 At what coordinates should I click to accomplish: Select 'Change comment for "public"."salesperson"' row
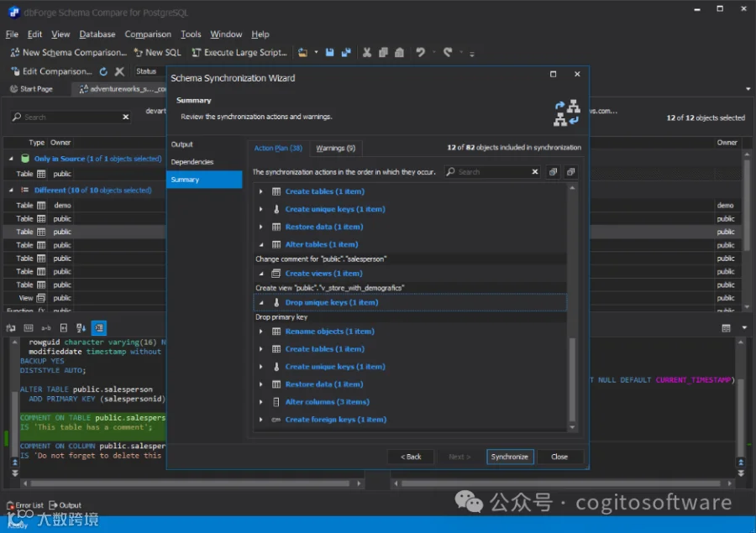pos(410,259)
